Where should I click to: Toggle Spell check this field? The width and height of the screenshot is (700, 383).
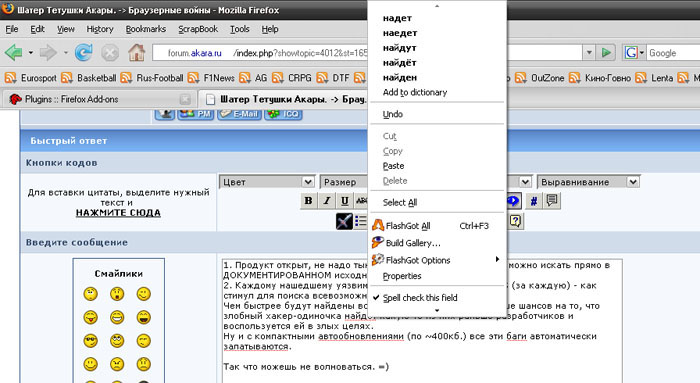[x=438, y=298]
